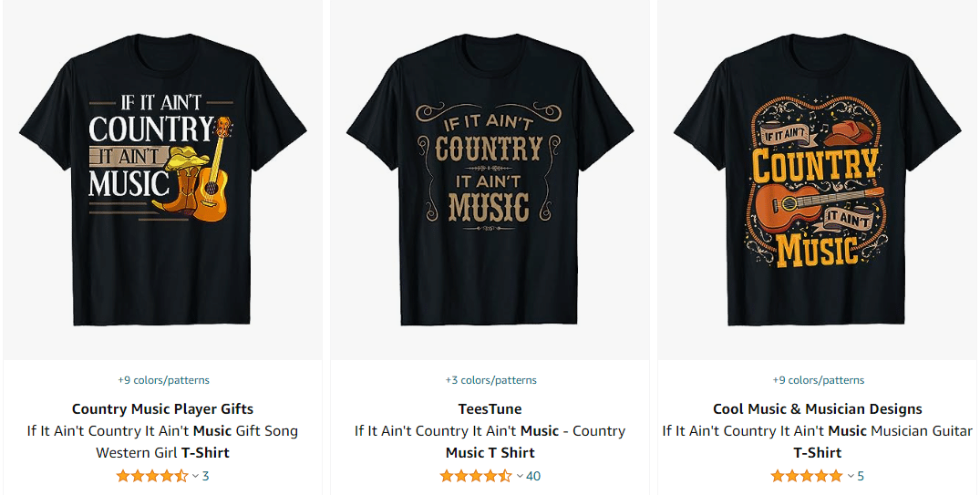
Task: Click the five-star rating icons for the Guitar T-Shirt
Action: coord(807,476)
